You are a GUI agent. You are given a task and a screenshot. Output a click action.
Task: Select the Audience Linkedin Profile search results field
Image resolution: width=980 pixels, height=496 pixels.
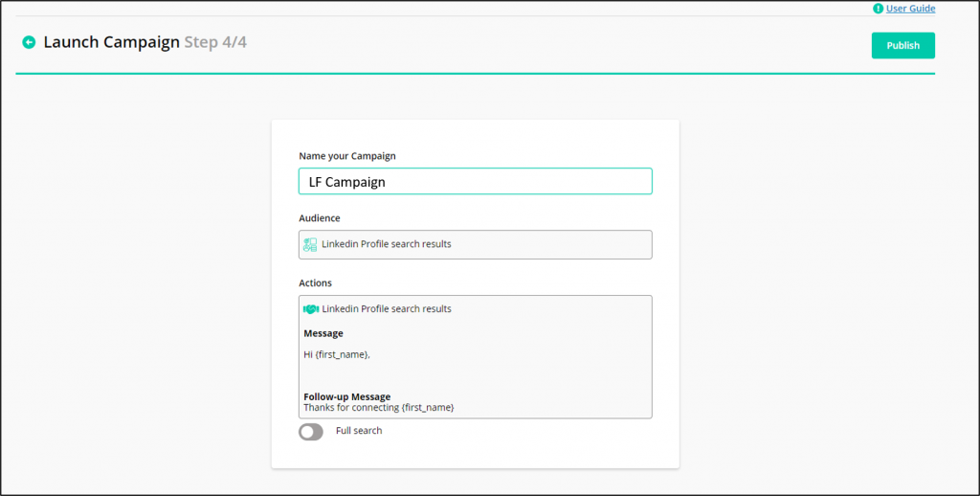pyautogui.click(x=476, y=244)
